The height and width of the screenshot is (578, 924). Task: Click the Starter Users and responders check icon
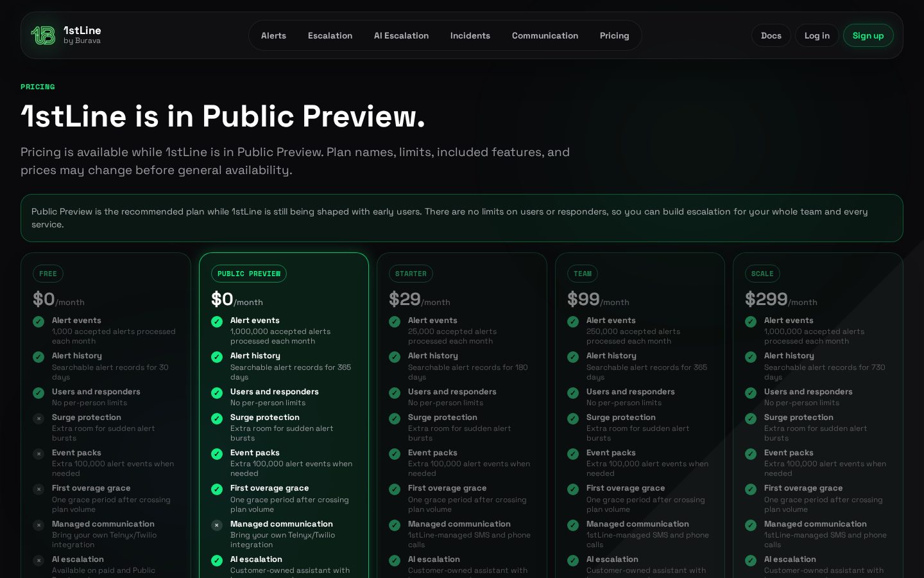tap(395, 393)
